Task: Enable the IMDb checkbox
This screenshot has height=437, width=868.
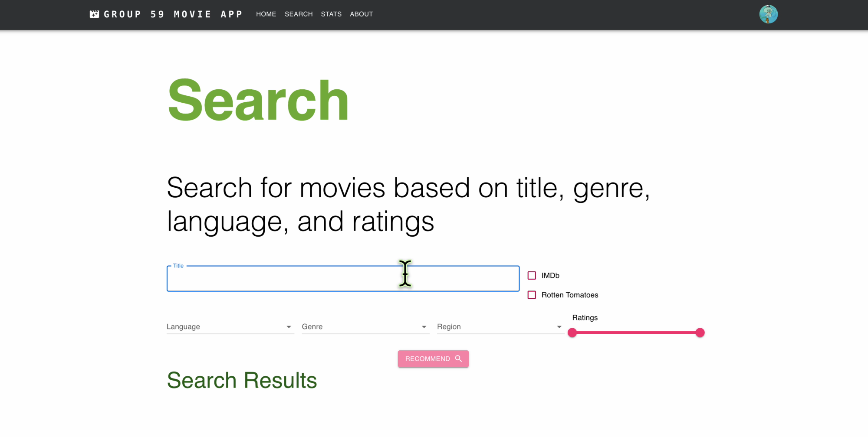Action: (x=532, y=275)
